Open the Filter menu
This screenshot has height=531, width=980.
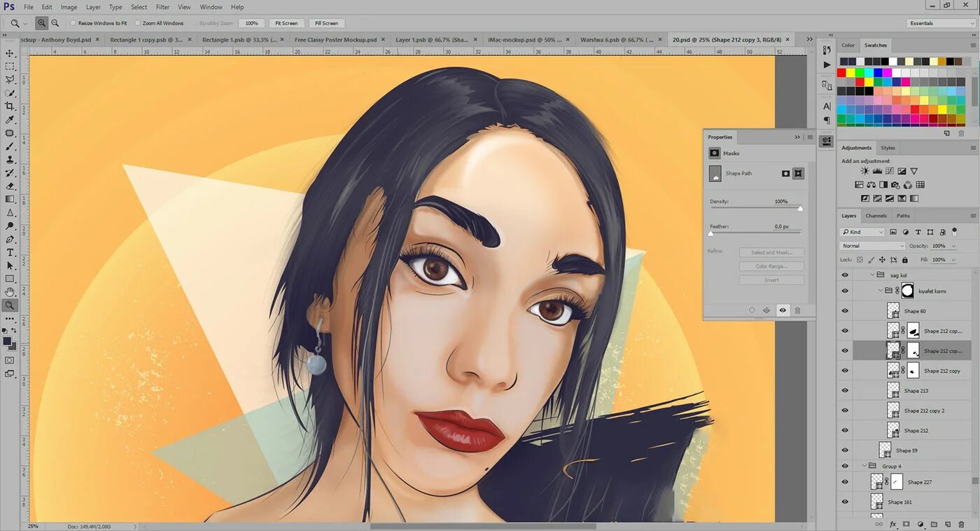(162, 7)
